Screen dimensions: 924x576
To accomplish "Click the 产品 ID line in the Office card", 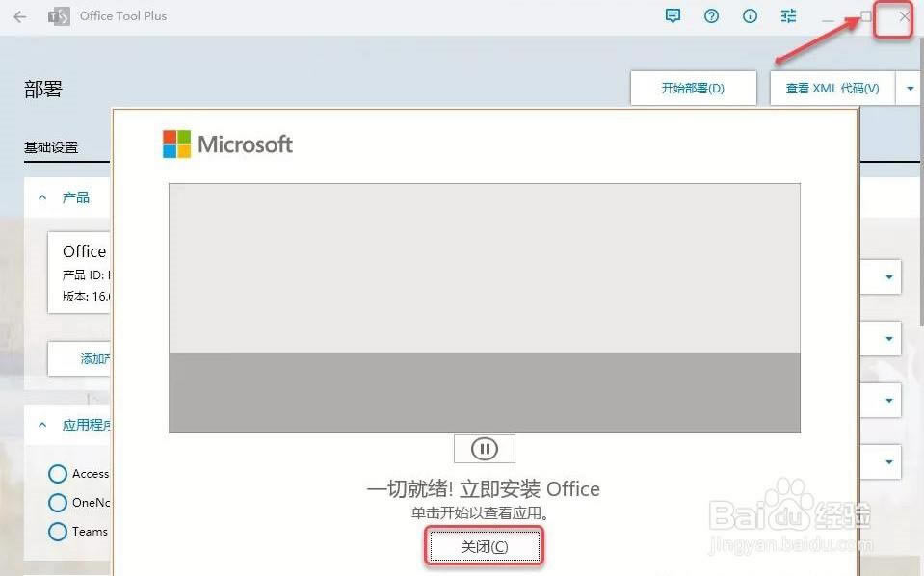I will (87, 275).
